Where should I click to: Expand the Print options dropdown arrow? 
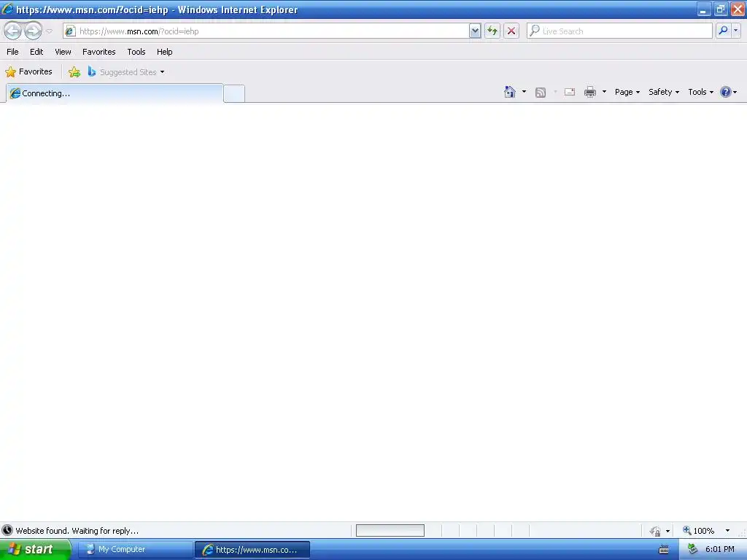tap(604, 92)
